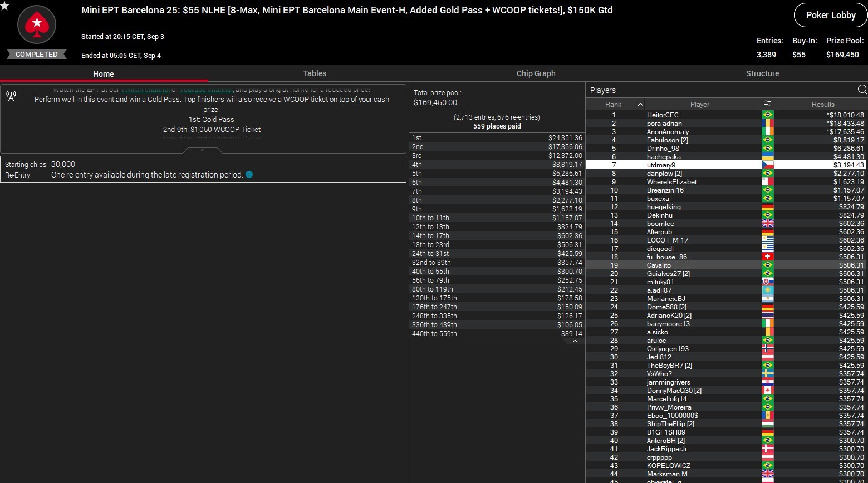Click the Sweden flag for VsWho?
Screen dimensions: 868x483
coord(768,373)
